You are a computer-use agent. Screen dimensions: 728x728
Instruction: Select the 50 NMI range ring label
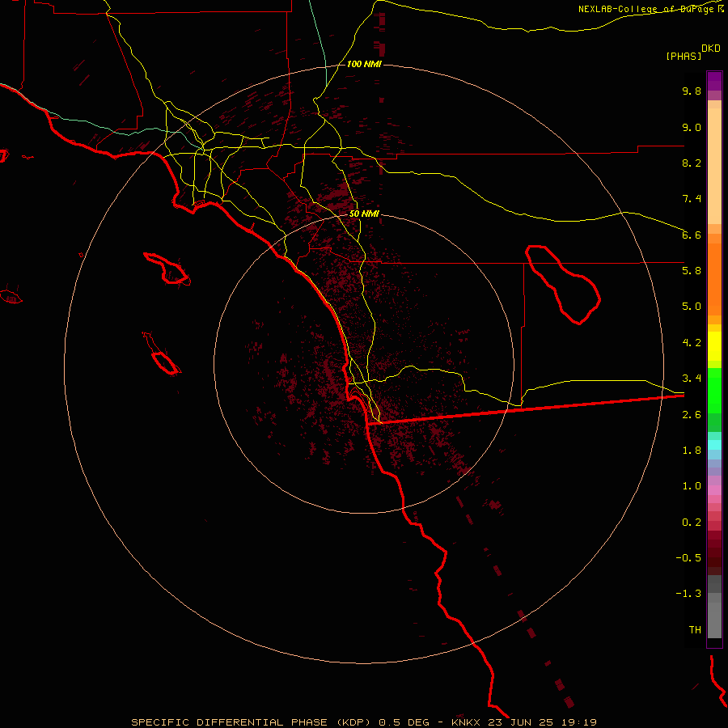click(364, 214)
